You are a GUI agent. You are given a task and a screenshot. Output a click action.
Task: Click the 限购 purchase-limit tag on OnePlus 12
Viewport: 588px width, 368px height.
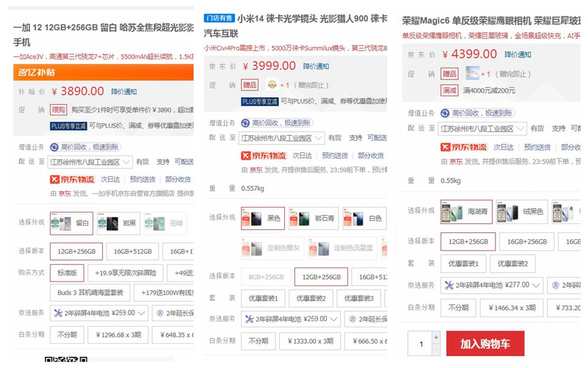pyautogui.click(x=58, y=110)
